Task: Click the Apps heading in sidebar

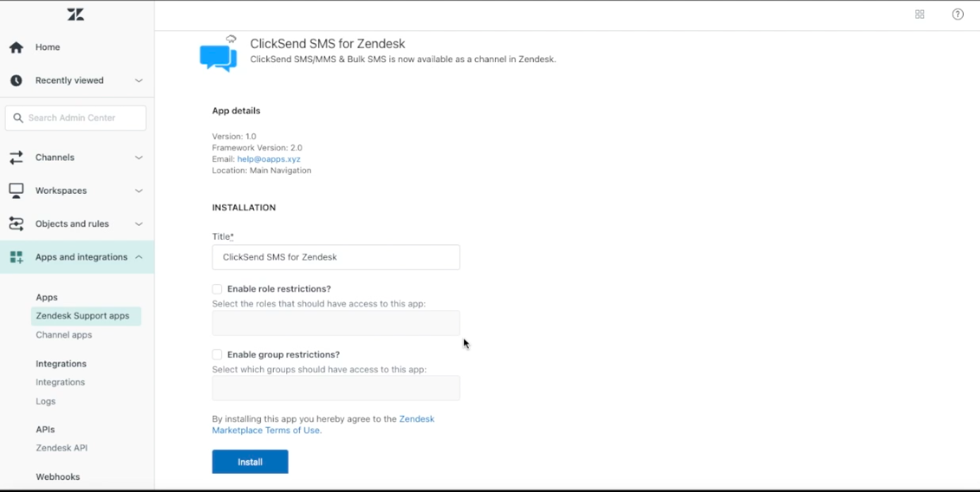Action: click(x=47, y=297)
